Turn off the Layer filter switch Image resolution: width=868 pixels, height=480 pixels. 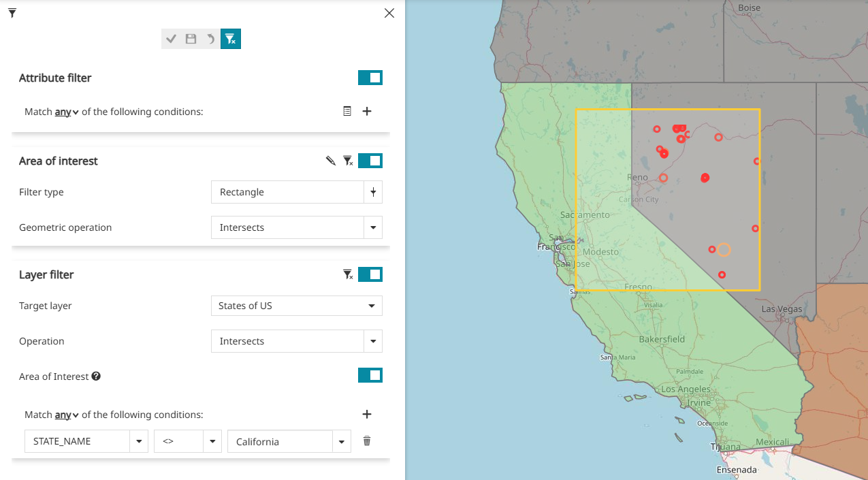tap(370, 274)
